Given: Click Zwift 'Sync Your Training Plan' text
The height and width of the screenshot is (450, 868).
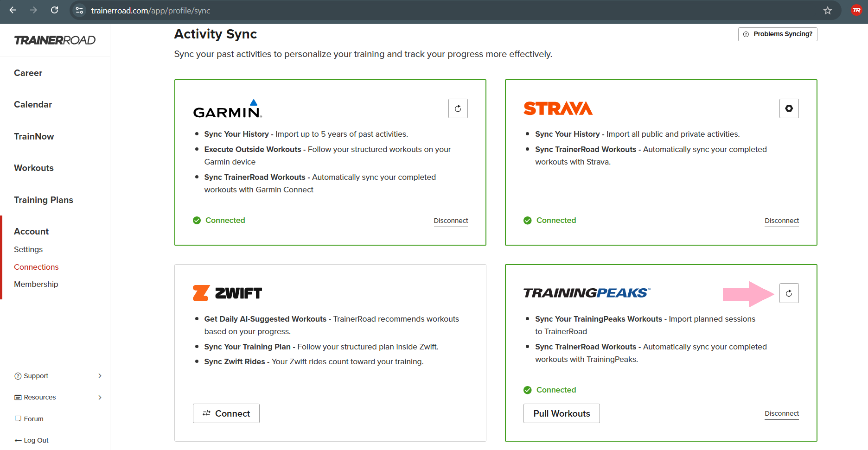Looking at the screenshot, I should point(248,347).
